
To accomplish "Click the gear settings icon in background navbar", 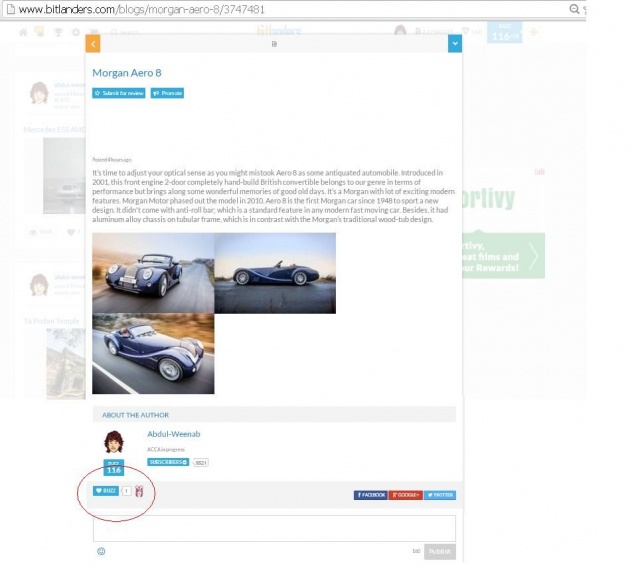I will coord(76,32).
